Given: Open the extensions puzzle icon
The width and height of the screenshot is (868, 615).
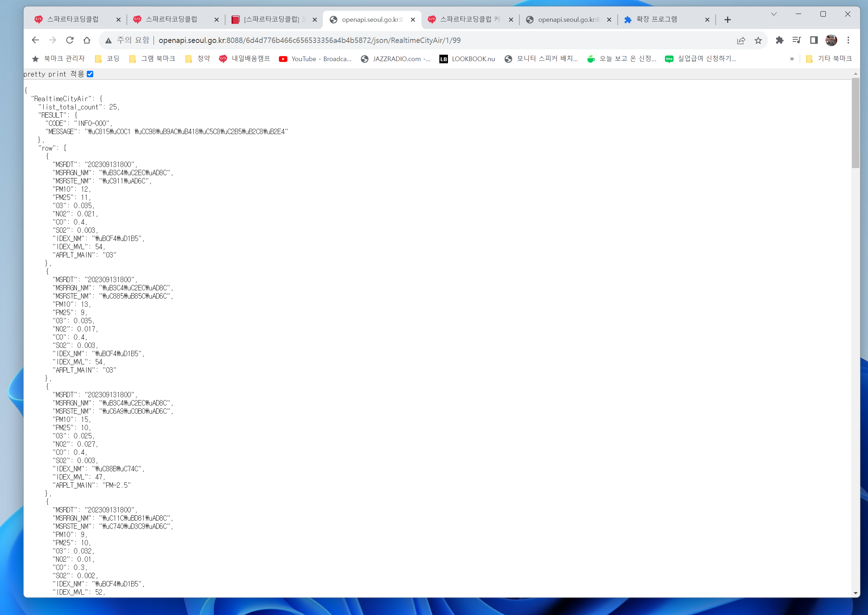Looking at the screenshot, I should pos(779,40).
